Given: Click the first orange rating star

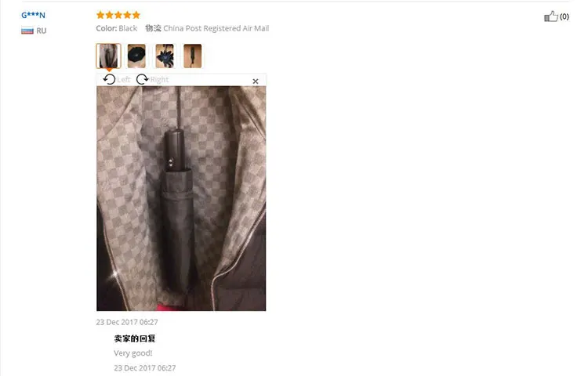Looking at the screenshot, I should pyautogui.click(x=100, y=15).
